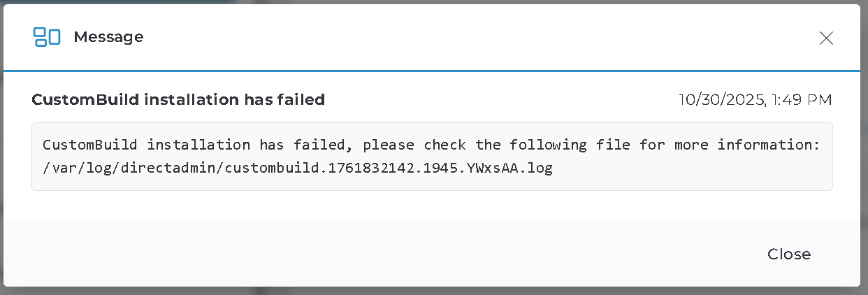The image size is (868, 295).
Task: Click the 1:49 PM time in the timestamp
Action: (802, 100)
